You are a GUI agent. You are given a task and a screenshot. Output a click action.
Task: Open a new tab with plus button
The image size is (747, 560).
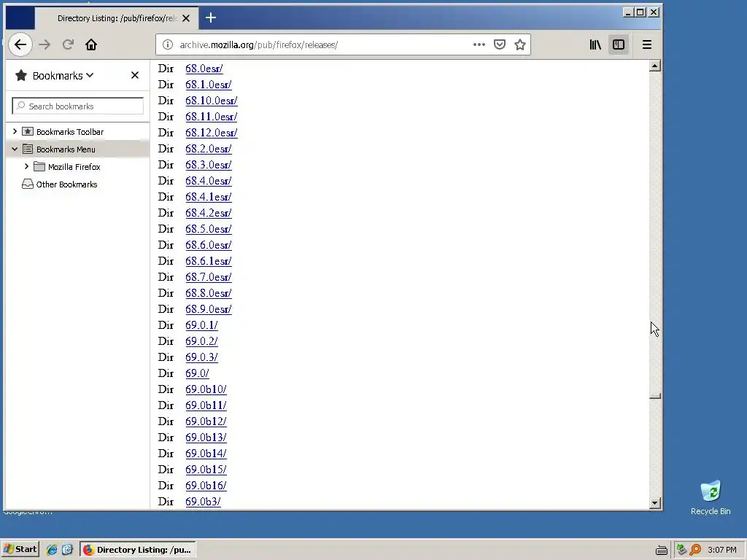211,18
